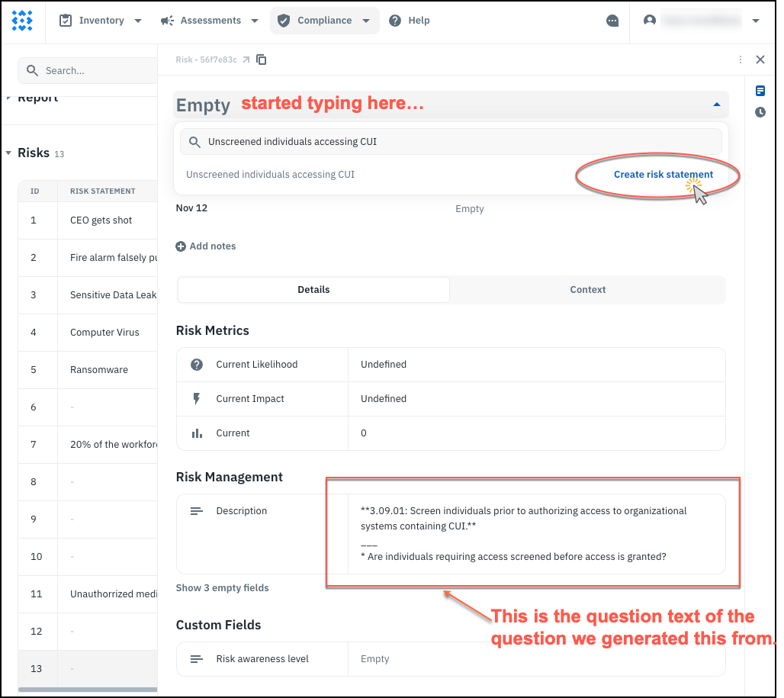Click the chat bubble icon in header
This screenshot has height=698, width=784.
click(x=612, y=21)
